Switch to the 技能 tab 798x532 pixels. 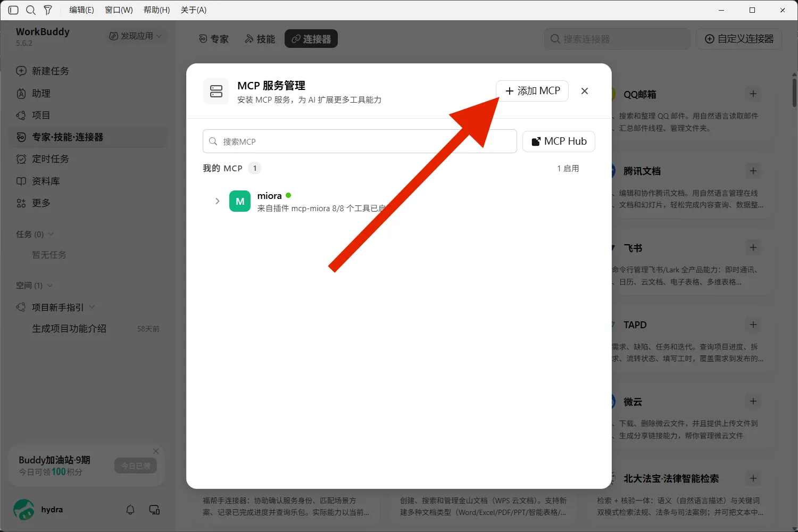(x=260, y=39)
